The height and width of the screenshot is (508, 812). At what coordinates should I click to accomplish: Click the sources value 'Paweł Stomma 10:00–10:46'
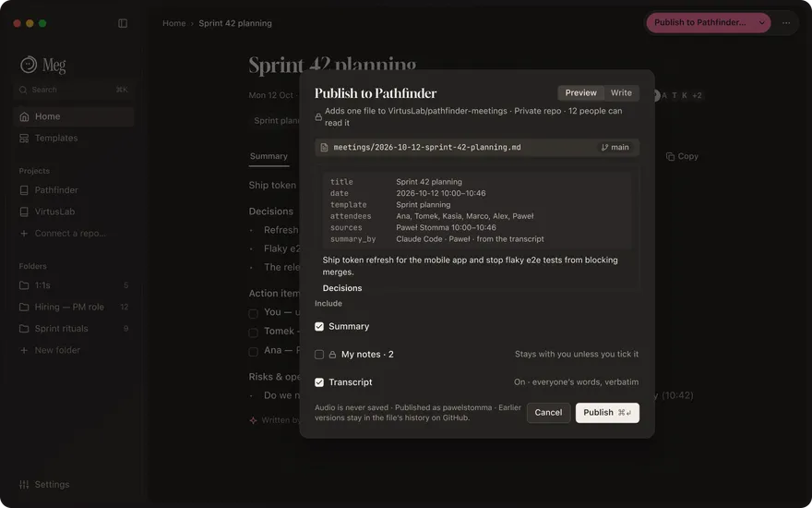[446, 227]
